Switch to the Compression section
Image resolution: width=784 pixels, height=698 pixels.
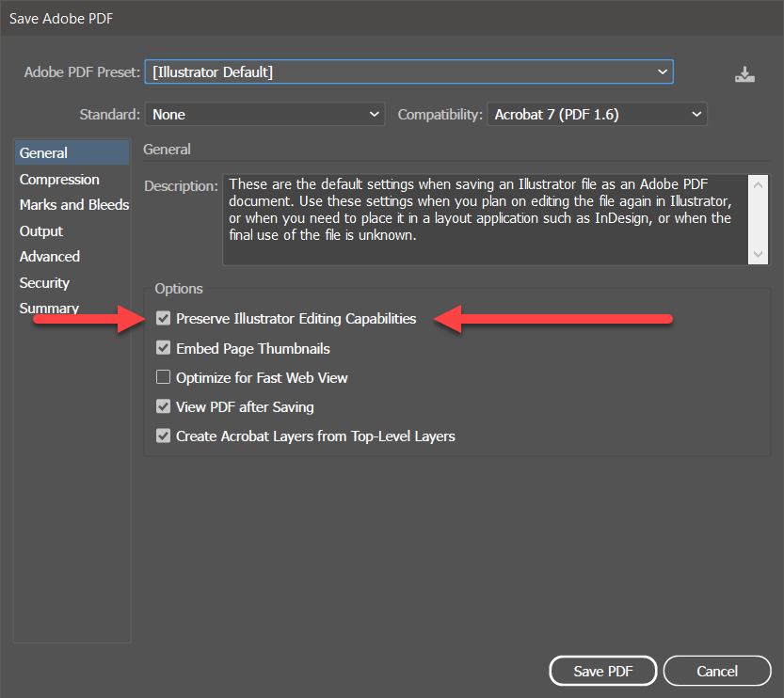pyautogui.click(x=59, y=180)
